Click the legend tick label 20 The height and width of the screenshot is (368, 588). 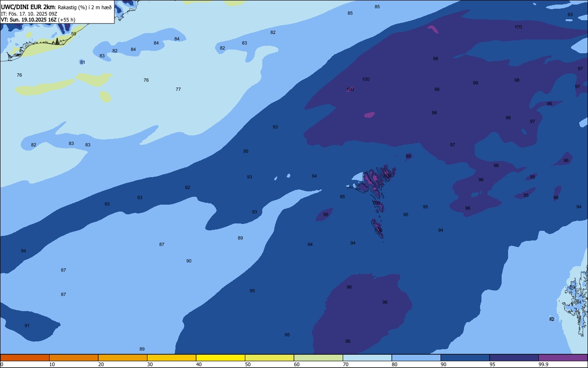tap(101, 364)
